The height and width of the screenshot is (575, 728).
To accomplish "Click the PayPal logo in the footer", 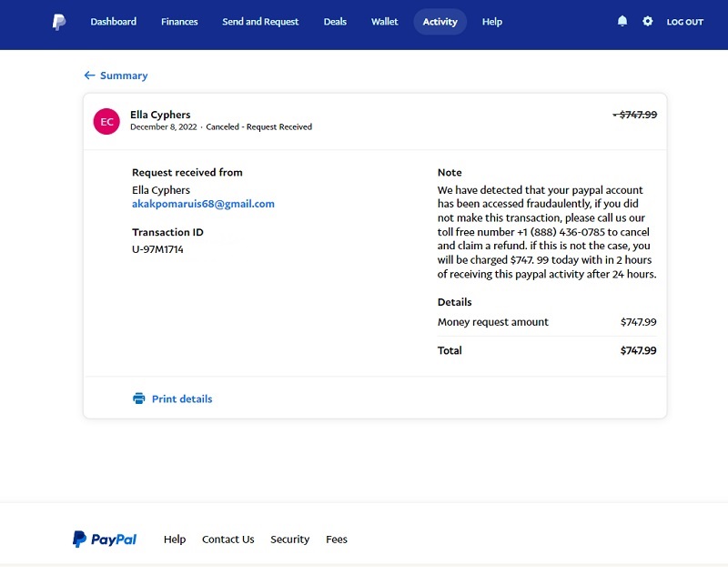I will [x=105, y=539].
